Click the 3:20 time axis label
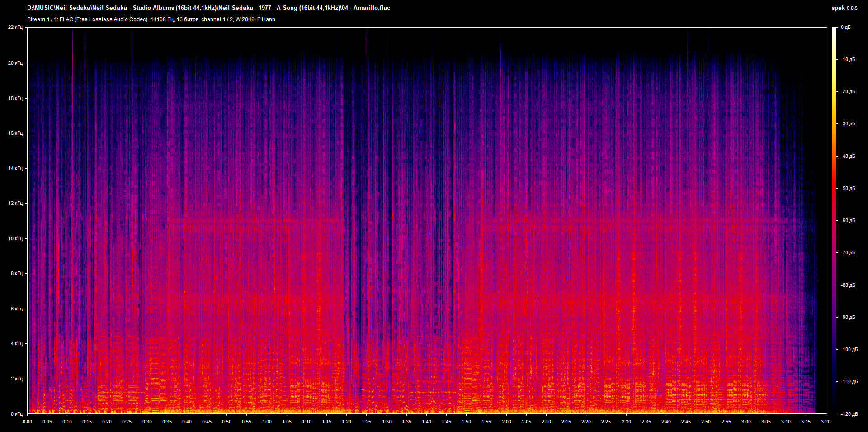This screenshot has height=432, width=868. coord(826,422)
